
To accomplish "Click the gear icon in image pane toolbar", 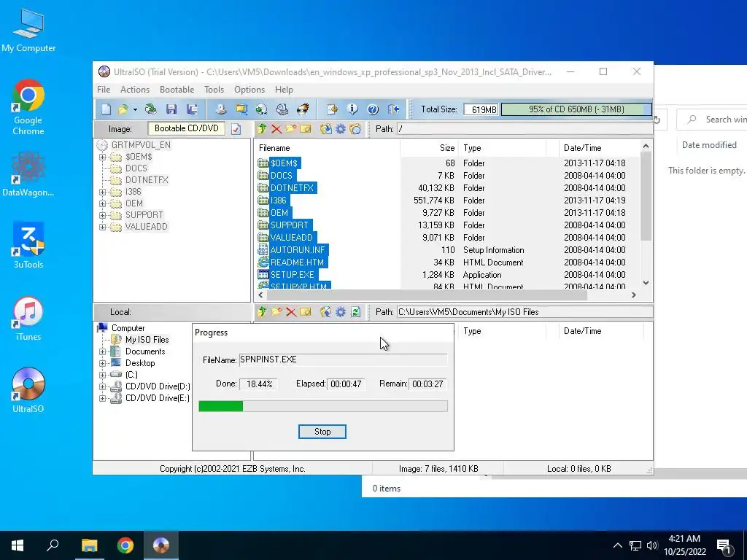I will [340, 128].
